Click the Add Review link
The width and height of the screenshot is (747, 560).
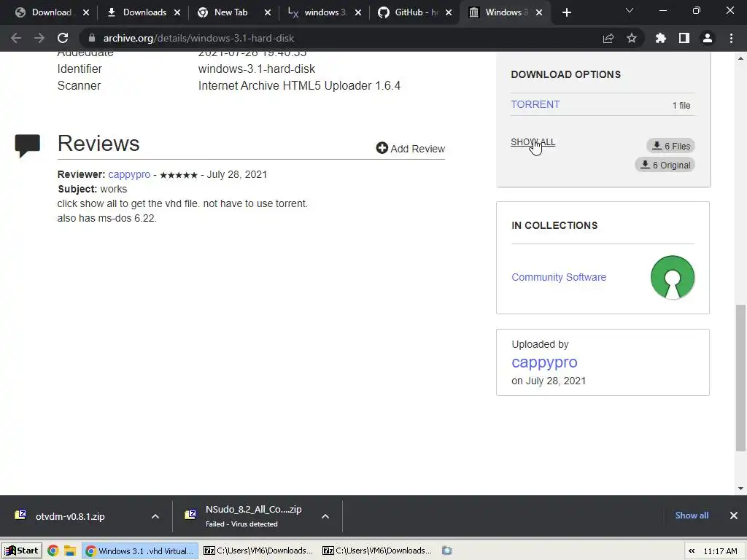click(x=411, y=149)
